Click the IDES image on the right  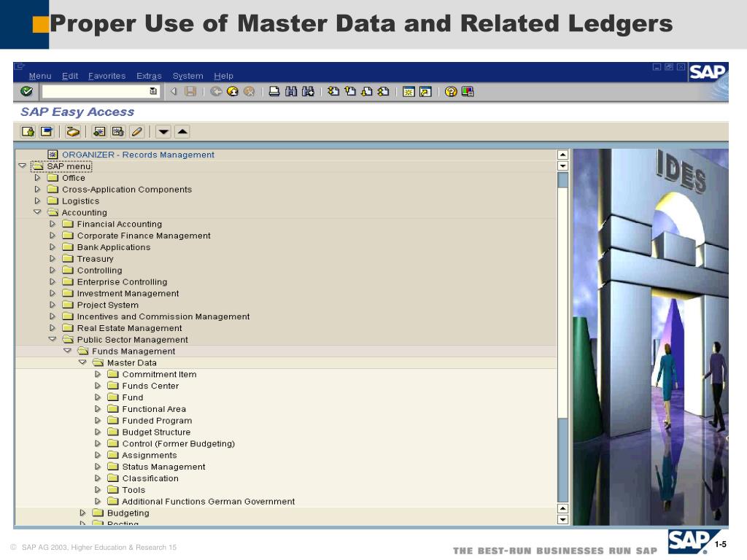point(650,337)
